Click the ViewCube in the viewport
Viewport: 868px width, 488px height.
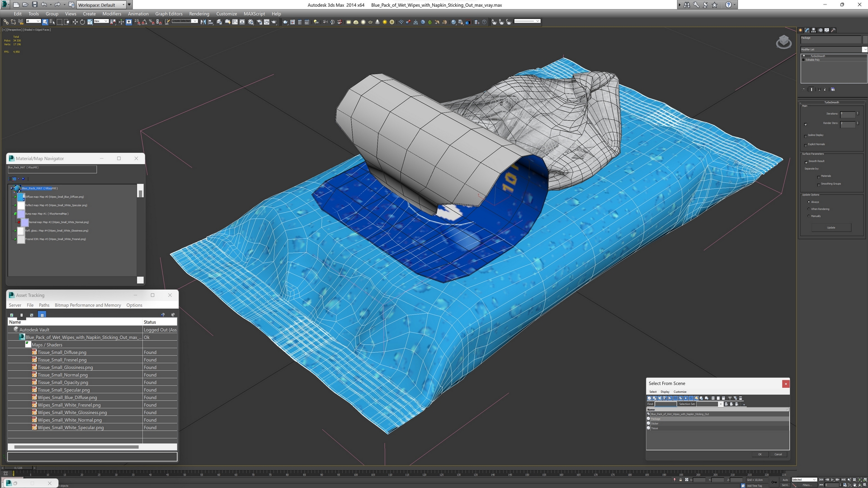point(783,42)
